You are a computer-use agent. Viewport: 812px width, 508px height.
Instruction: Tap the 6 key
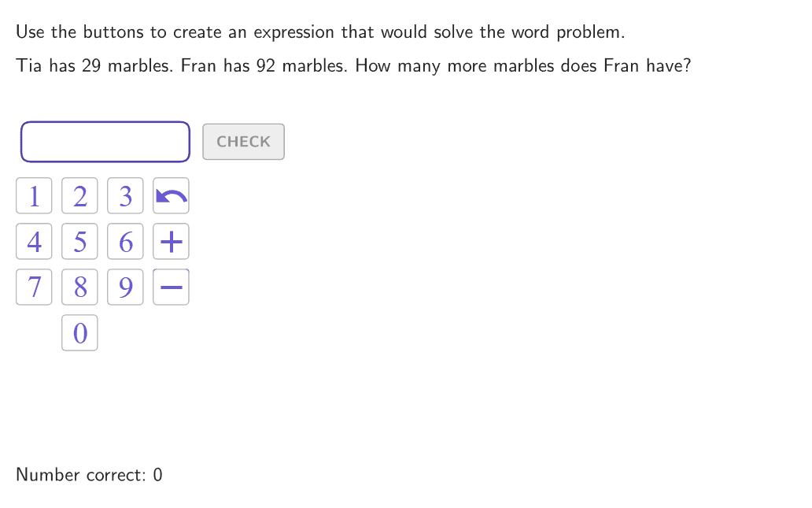(x=125, y=241)
